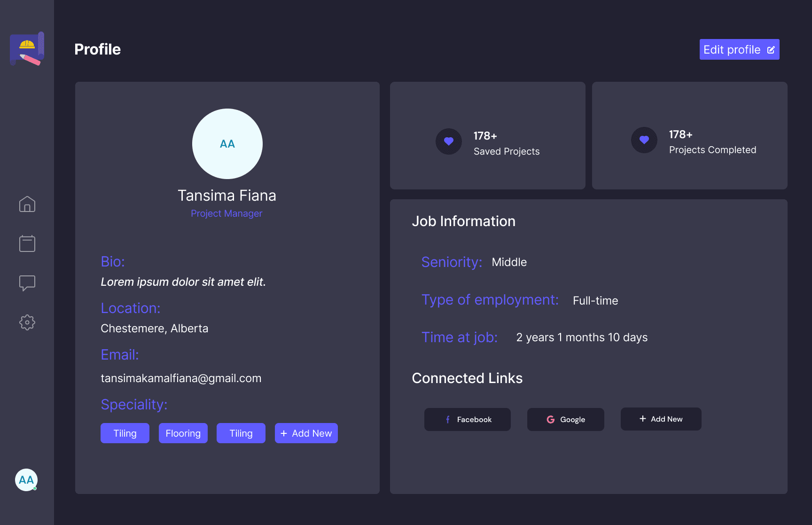Open the Calendar icon in sidebar
The width and height of the screenshot is (812, 525).
(27, 243)
